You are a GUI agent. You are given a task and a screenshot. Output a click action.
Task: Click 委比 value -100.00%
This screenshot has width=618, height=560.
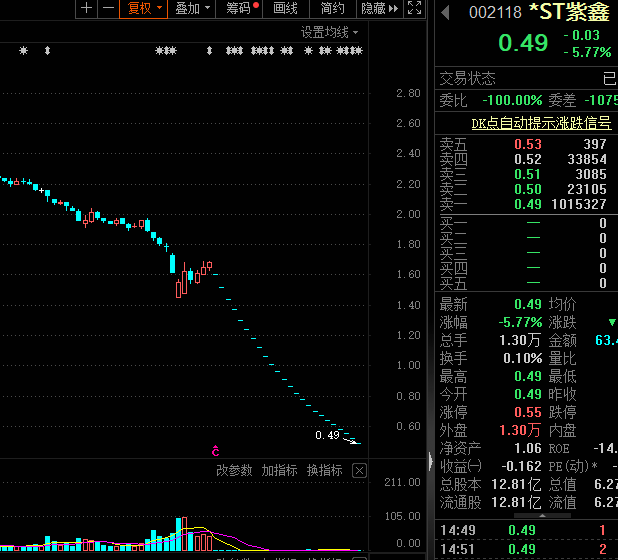point(512,100)
